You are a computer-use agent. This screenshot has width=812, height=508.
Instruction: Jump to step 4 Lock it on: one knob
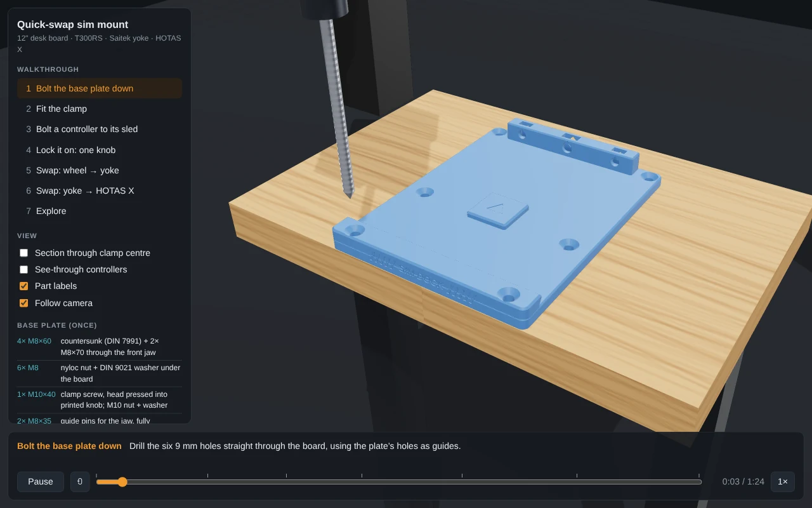100,150
